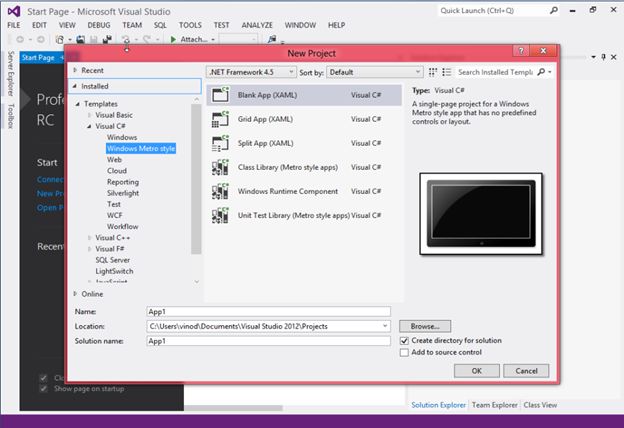Click the tablet preview thumbnail
Screen dimensions: 624x428
click(481, 214)
